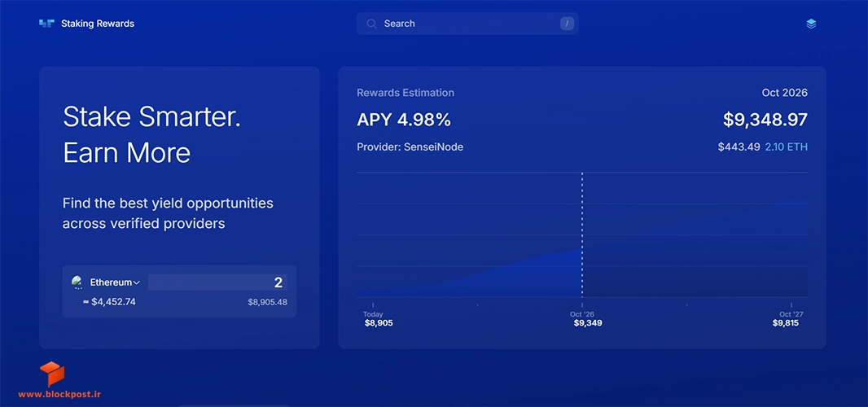Image resolution: width=868 pixels, height=407 pixels.
Task: Click the Oct '26 axis label
Action: pos(582,314)
